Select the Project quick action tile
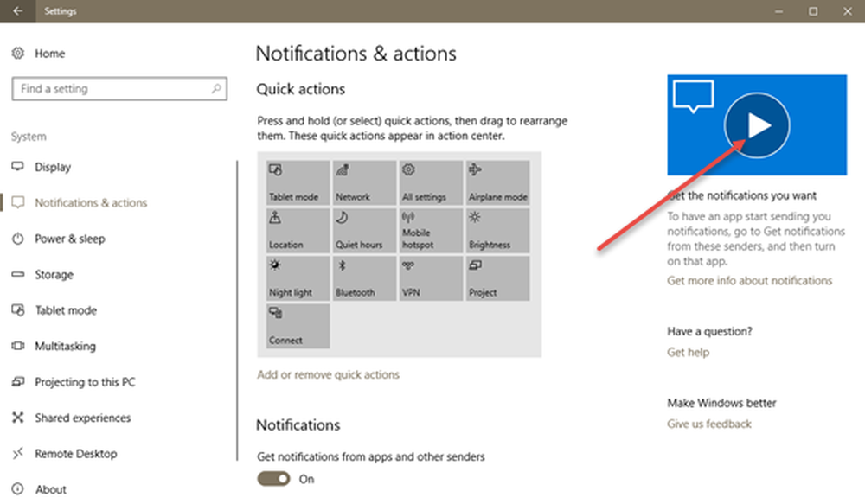This screenshot has width=865, height=504. (497, 278)
